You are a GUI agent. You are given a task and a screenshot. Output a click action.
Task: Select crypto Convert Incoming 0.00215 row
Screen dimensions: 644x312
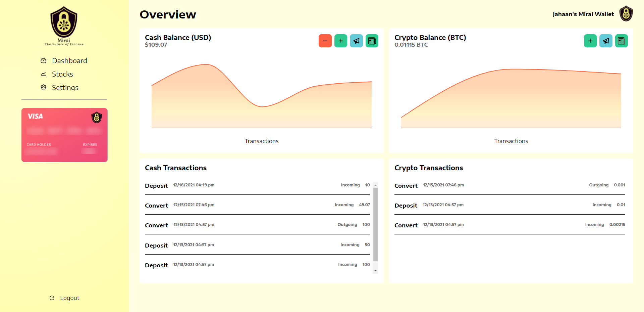pos(510,225)
